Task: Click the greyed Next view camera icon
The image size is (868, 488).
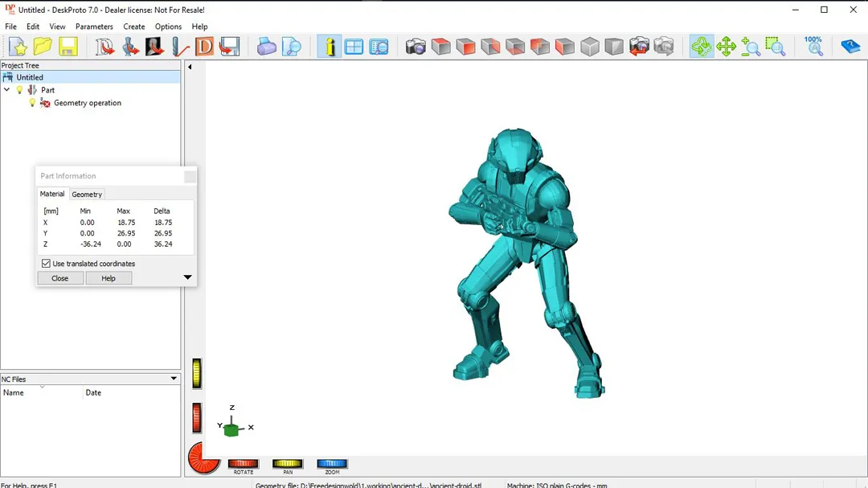Action: click(x=664, y=47)
